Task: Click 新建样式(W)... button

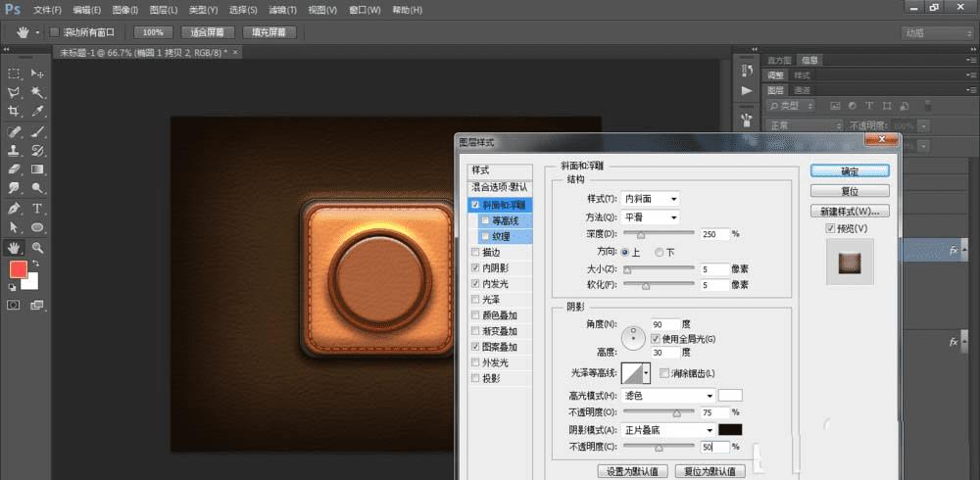Action: point(850,211)
